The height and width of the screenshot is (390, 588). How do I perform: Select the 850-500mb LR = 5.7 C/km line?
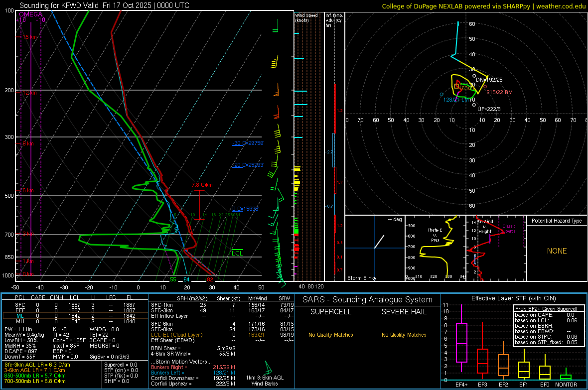coord(35,376)
